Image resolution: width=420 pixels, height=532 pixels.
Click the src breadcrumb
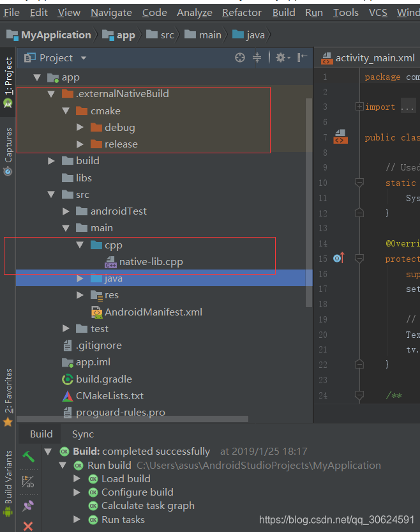[x=160, y=35]
